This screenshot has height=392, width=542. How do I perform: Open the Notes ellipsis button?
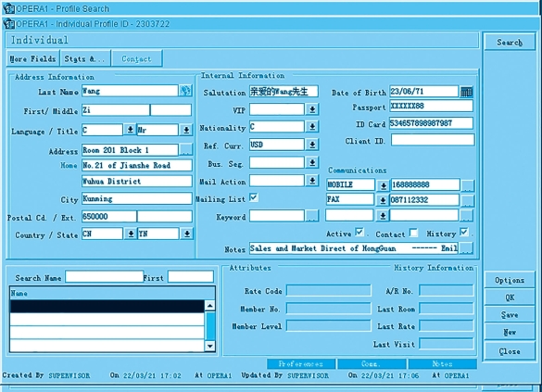click(x=466, y=248)
